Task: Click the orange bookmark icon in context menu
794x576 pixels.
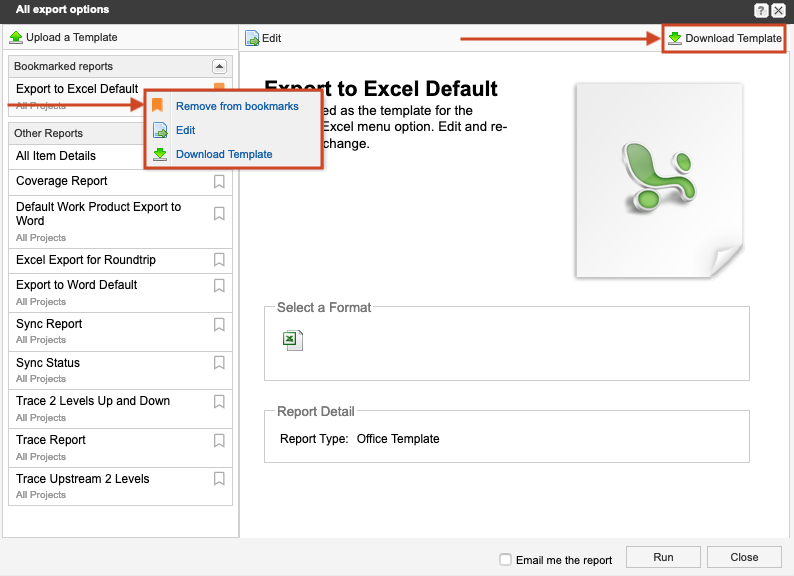Action: (x=157, y=105)
